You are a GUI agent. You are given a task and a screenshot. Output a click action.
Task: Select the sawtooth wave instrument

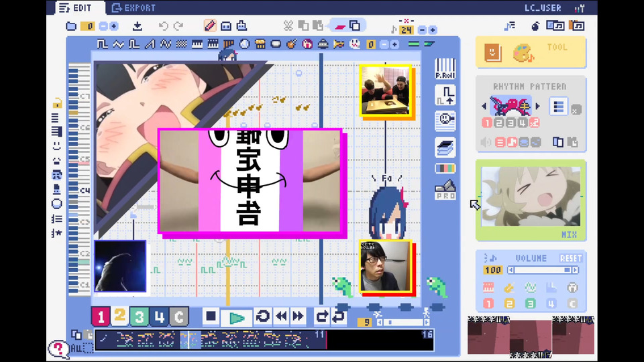[150, 44]
